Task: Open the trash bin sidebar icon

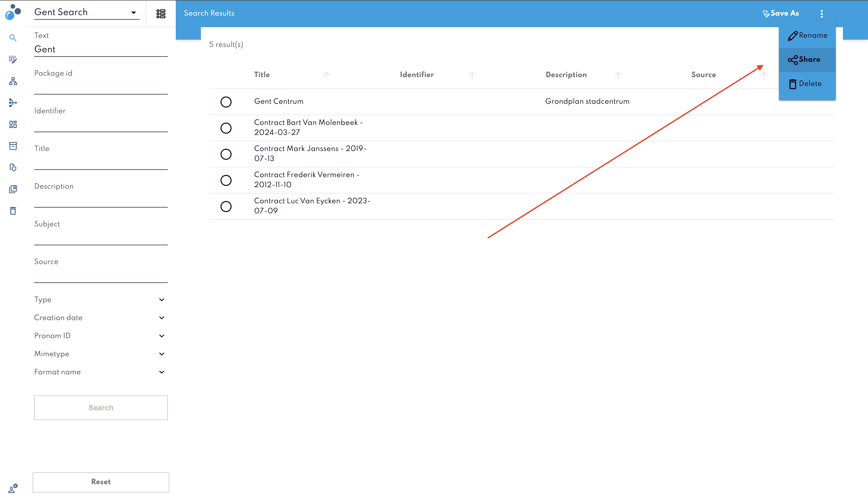Action: 13,211
